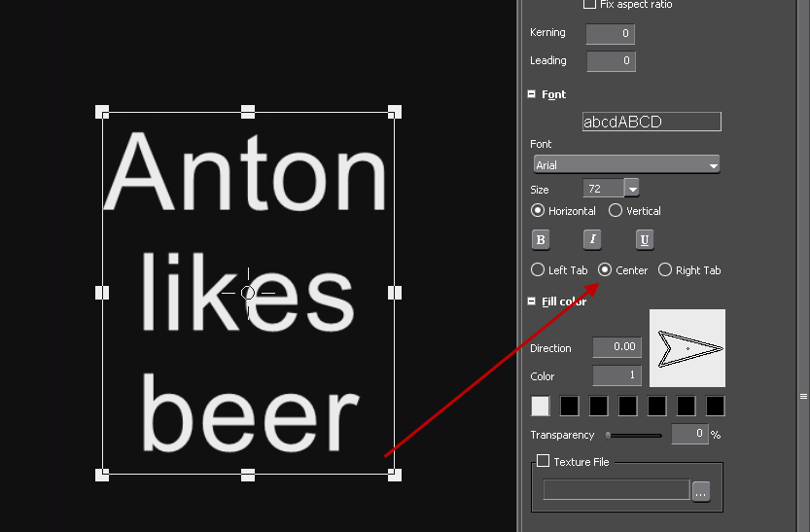Collapse the Fill color section
The width and height of the screenshot is (810, 532).
point(532,301)
